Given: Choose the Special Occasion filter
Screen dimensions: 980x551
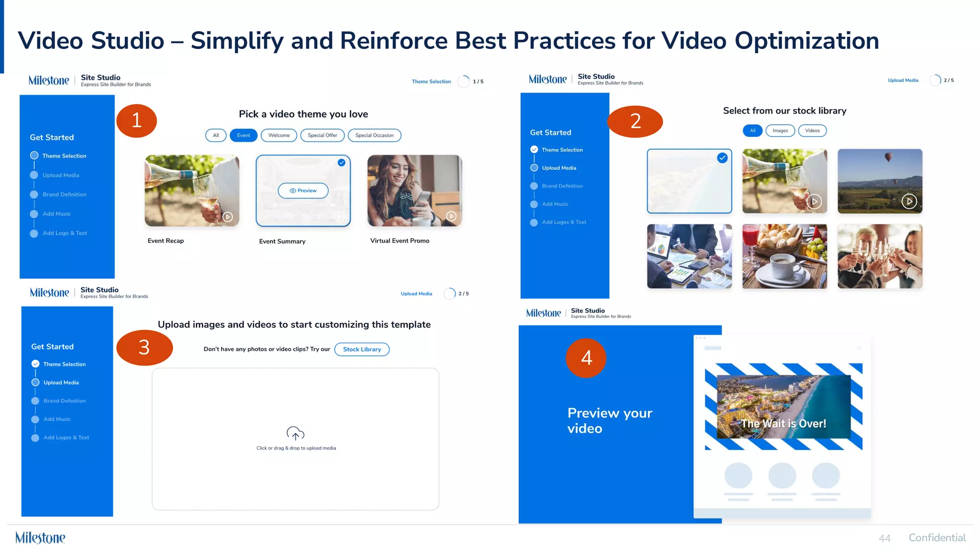Looking at the screenshot, I should coord(375,135).
